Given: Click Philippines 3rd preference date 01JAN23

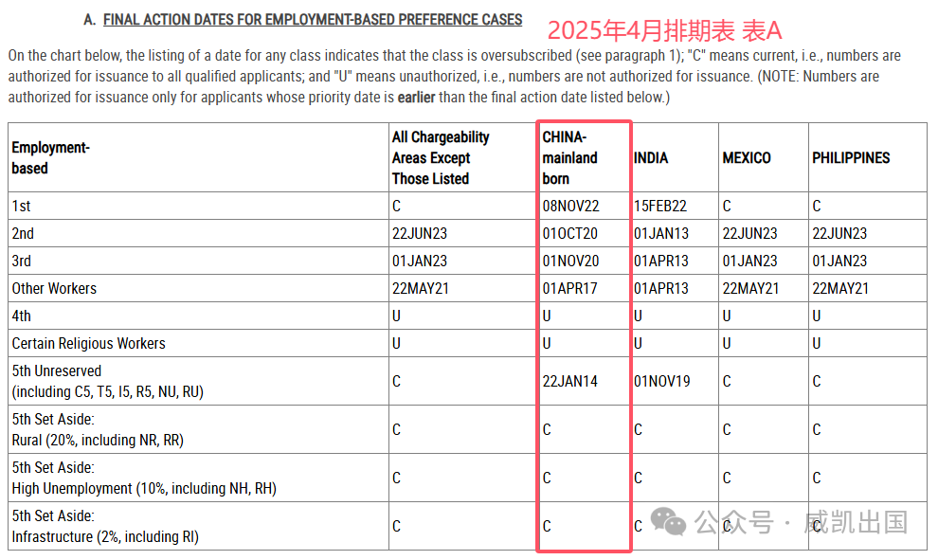Looking at the screenshot, I should 839,261.
